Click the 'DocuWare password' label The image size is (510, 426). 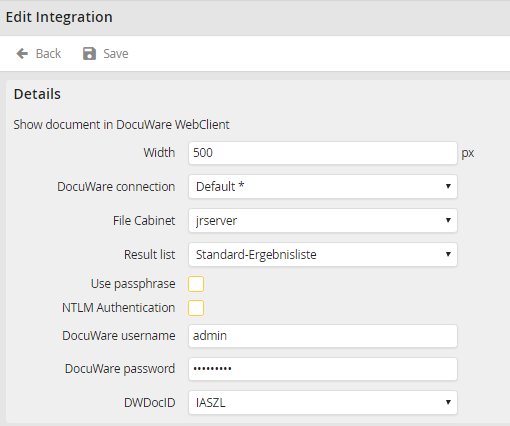(x=120, y=369)
